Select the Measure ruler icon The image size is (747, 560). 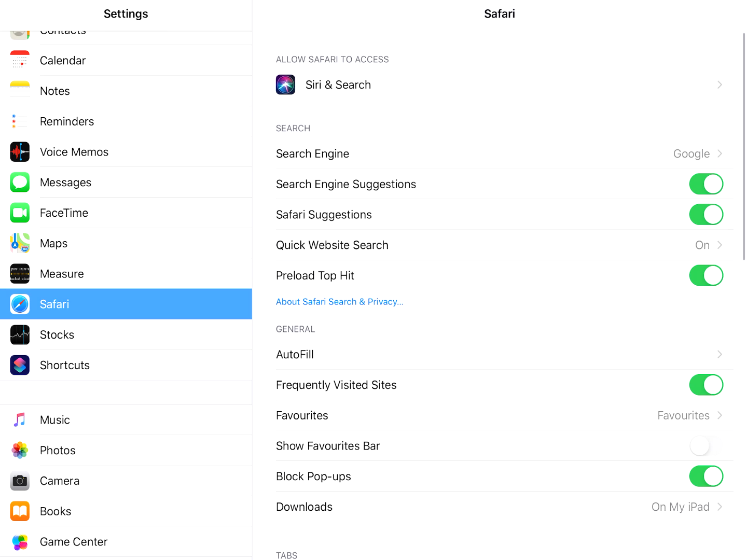tap(20, 274)
